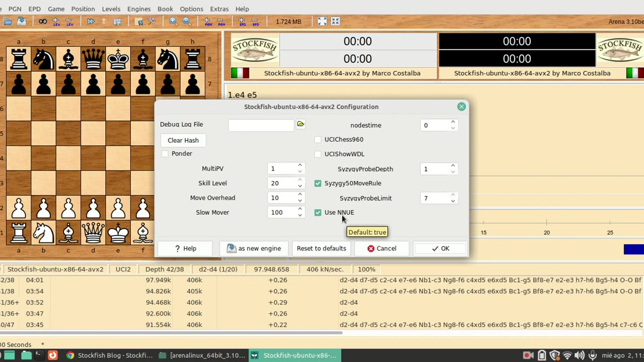The image size is (644, 362).
Task: Switch to Stockfish Blog Chrome taskbar window
Action: pos(109,355)
